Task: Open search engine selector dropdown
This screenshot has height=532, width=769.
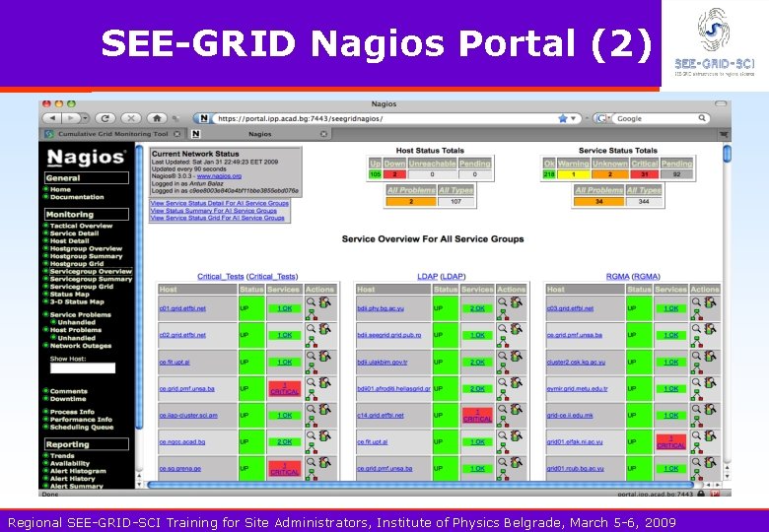Action: [x=601, y=118]
